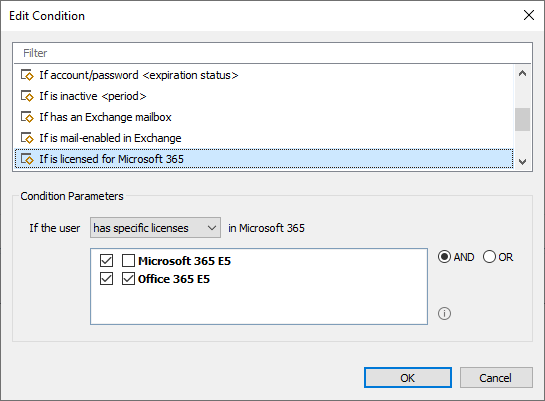Viewport: 545px width, 401px height.
Task: Uncheck the first checkbox for Microsoft 365 E5
Action: [x=106, y=260]
